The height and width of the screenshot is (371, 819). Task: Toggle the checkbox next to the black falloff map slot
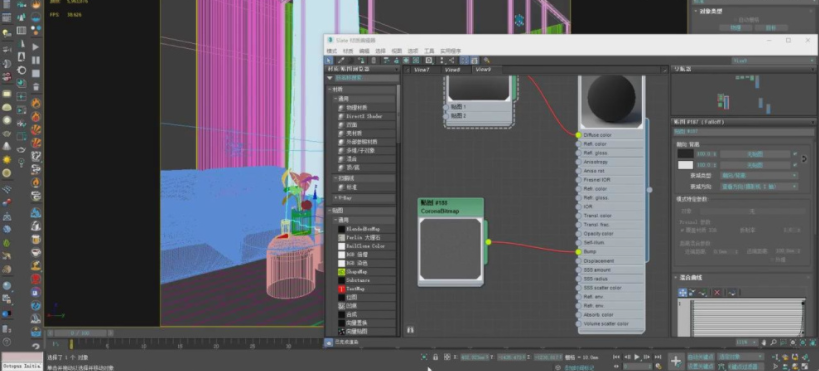tap(795, 154)
